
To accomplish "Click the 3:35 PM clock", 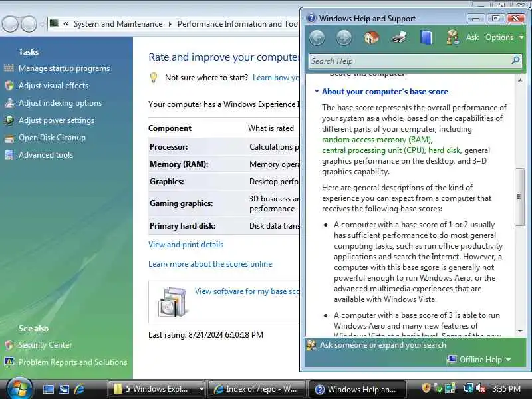I will point(506,389).
